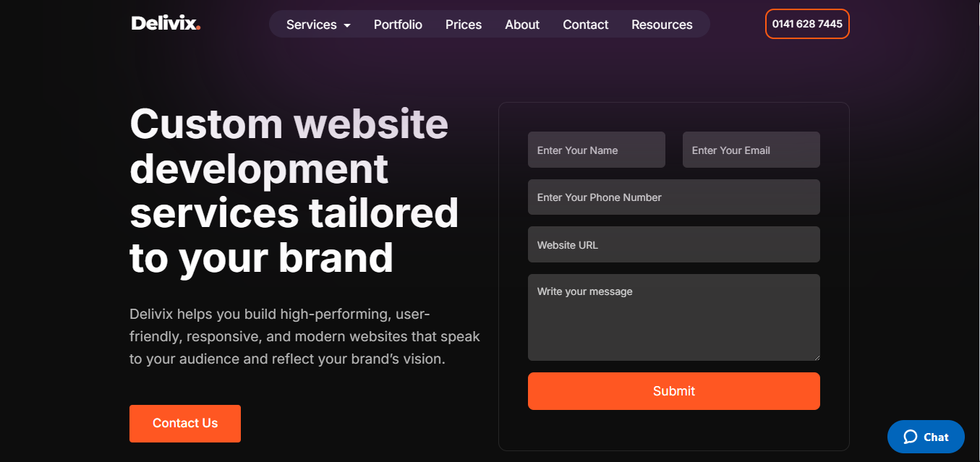Click the 0141 628 7445 phone button
The image size is (980, 462).
tap(807, 24)
